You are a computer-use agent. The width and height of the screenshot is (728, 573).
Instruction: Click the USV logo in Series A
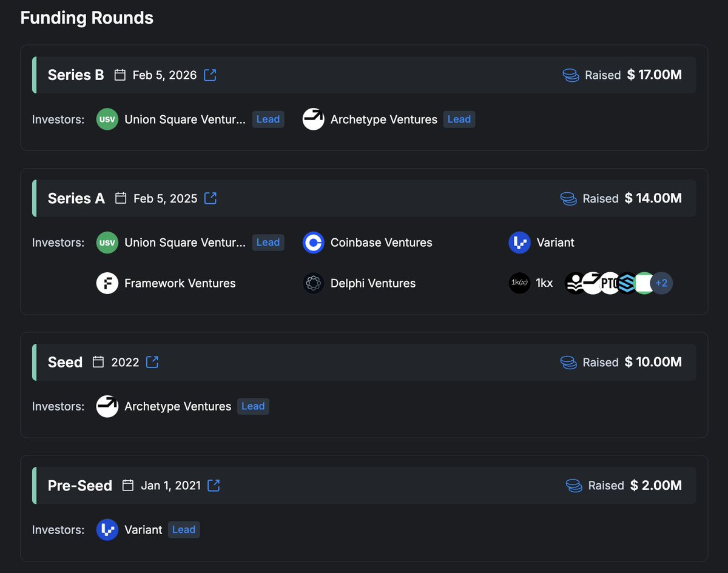pyautogui.click(x=107, y=243)
